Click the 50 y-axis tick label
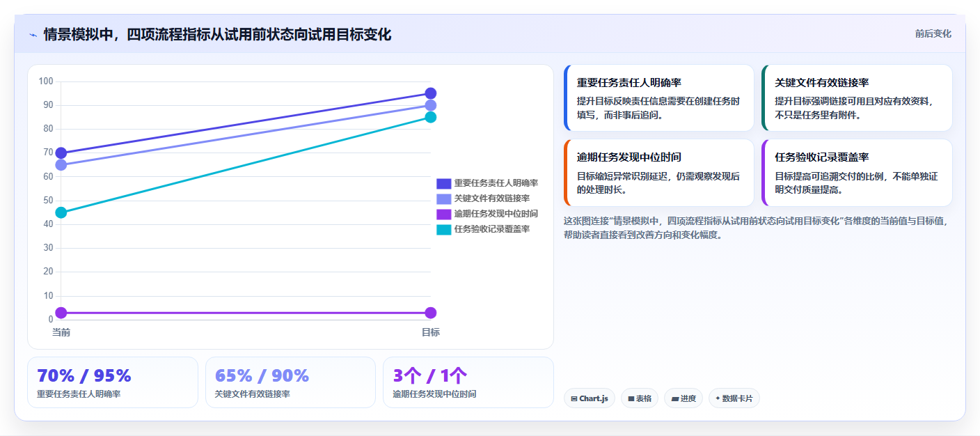980x436 pixels. pyautogui.click(x=48, y=201)
